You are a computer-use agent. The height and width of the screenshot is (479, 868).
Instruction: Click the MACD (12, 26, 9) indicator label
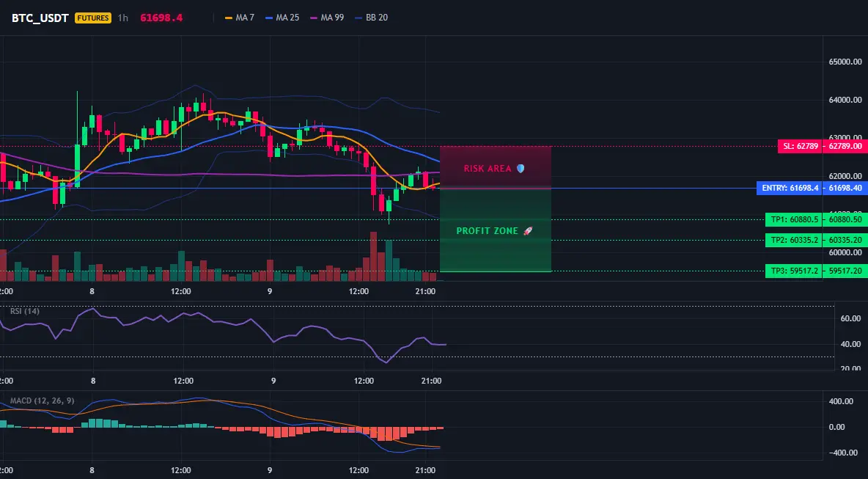click(42, 401)
